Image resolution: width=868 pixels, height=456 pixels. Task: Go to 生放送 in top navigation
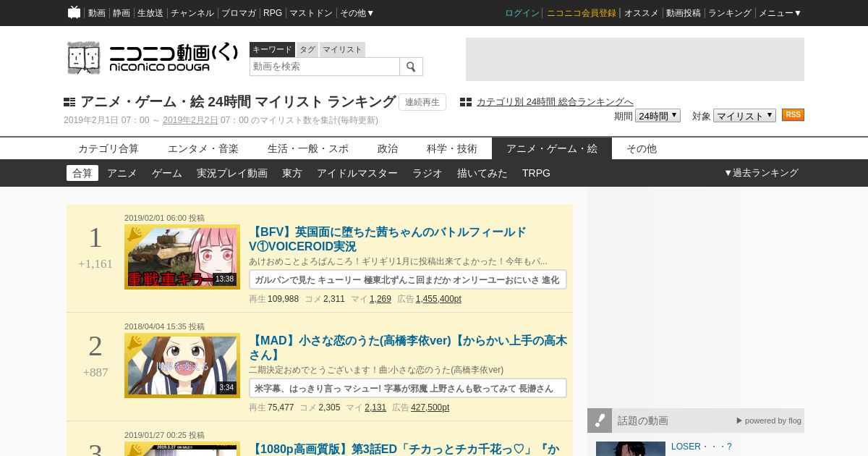(x=150, y=13)
